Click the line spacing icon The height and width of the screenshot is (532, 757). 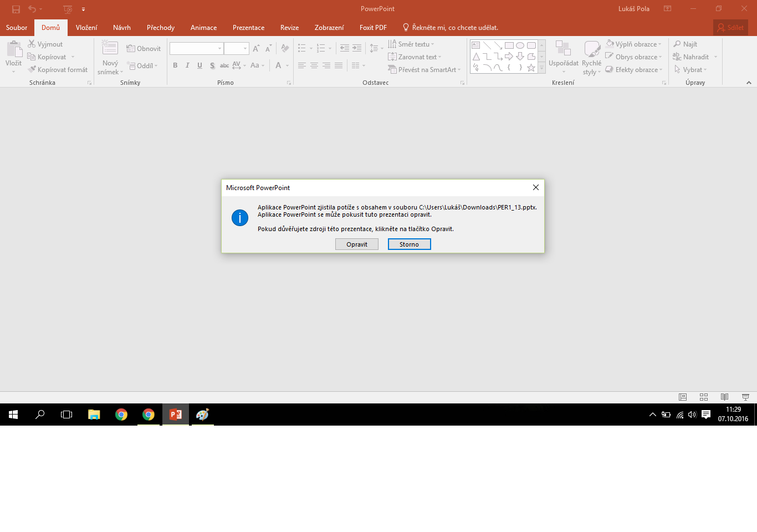coord(374,48)
